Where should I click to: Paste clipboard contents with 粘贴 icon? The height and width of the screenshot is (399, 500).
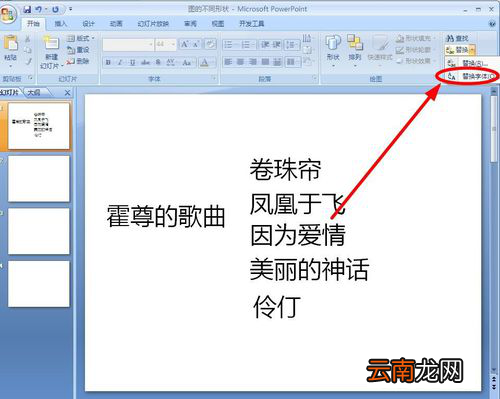click(11, 43)
